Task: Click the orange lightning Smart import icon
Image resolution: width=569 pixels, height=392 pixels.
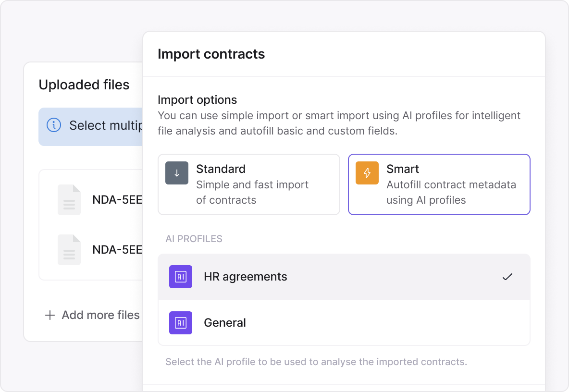Action: (x=367, y=172)
